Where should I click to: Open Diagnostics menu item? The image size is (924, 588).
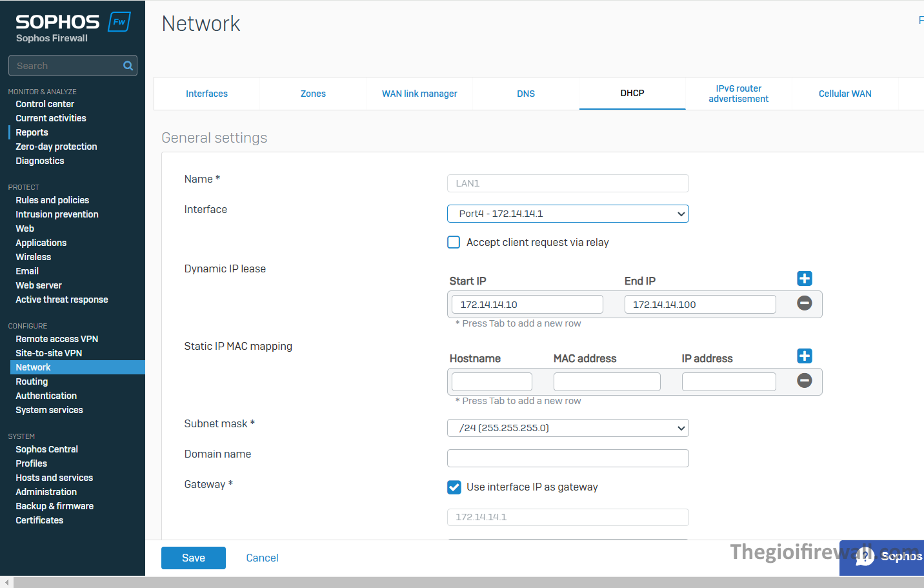pos(40,161)
